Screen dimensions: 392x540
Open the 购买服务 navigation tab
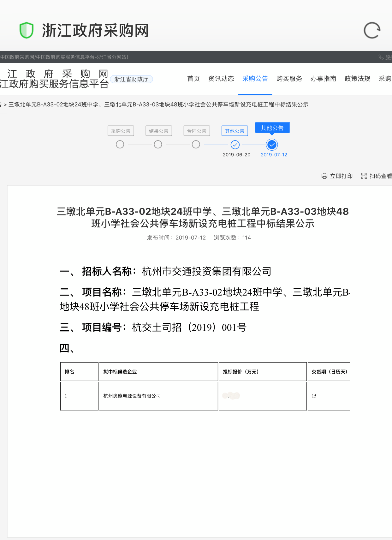coord(289,79)
